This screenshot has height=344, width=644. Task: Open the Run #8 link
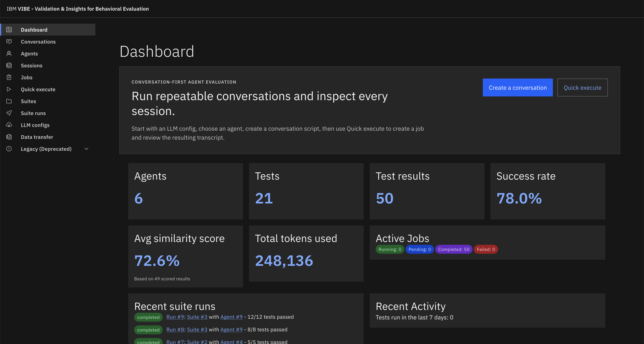(x=175, y=329)
